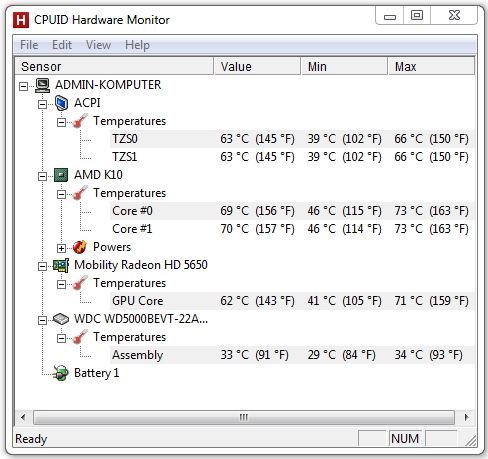Click the Battery 1 icon
Viewport: 488px width, 459px height.
click(61, 373)
